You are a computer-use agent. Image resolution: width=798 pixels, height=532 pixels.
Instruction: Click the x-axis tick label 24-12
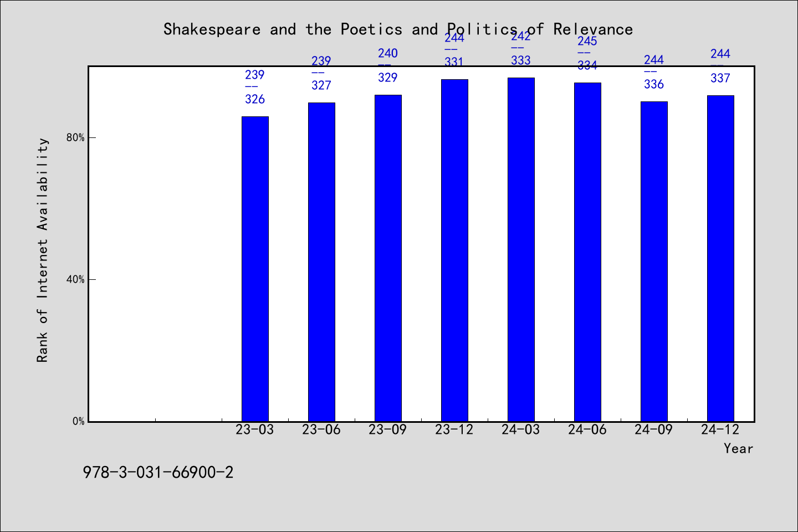coord(720,430)
